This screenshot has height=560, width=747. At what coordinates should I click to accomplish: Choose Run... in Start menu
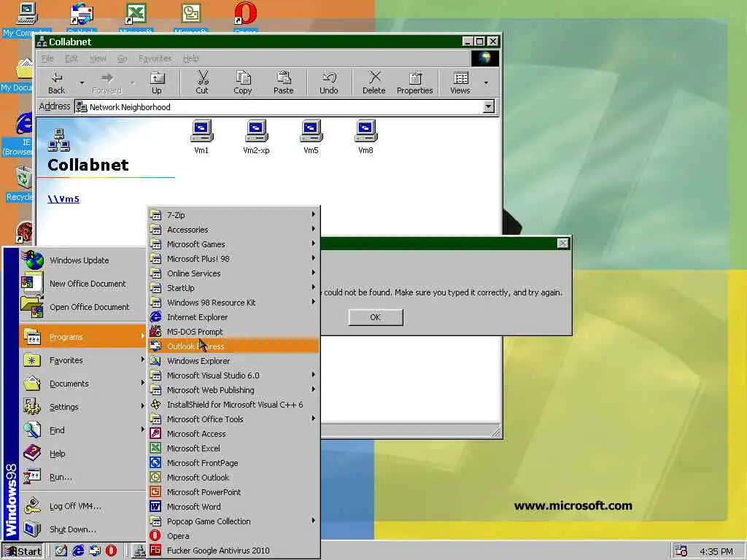(83, 477)
